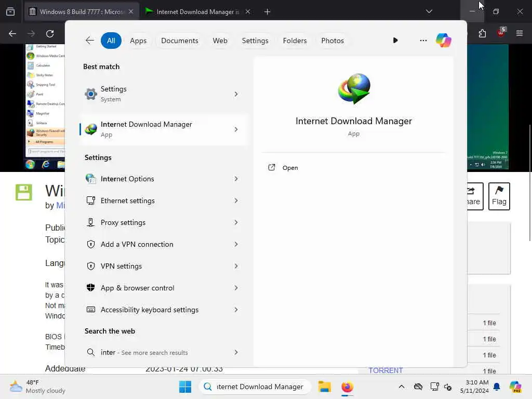Open the three-dot options menu in search
The width and height of the screenshot is (532, 399).
[423, 41]
